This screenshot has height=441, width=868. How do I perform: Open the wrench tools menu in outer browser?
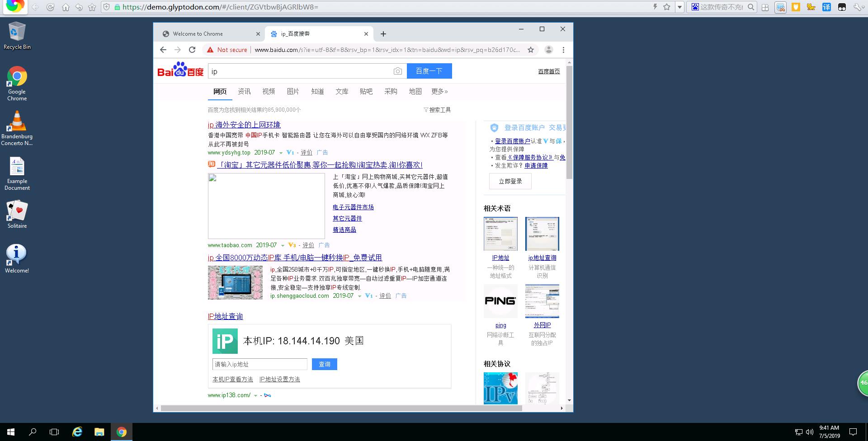point(857,7)
